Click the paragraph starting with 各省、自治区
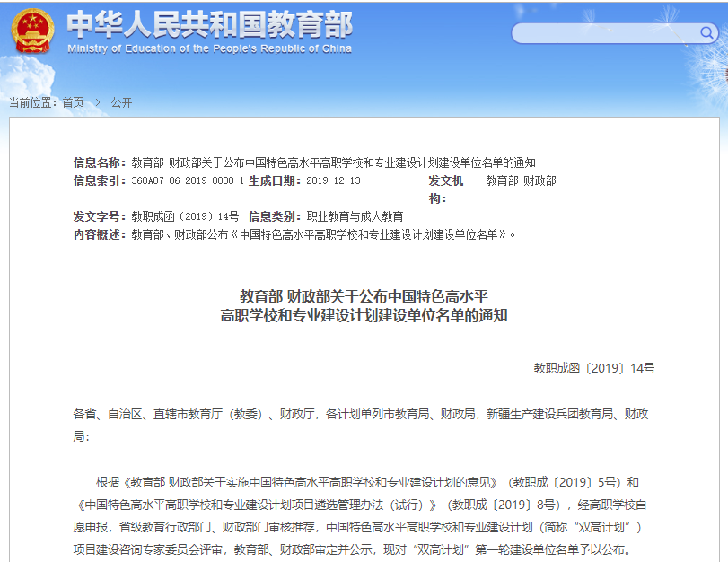The width and height of the screenshot is (728, 562). click(x=361, y=424)
